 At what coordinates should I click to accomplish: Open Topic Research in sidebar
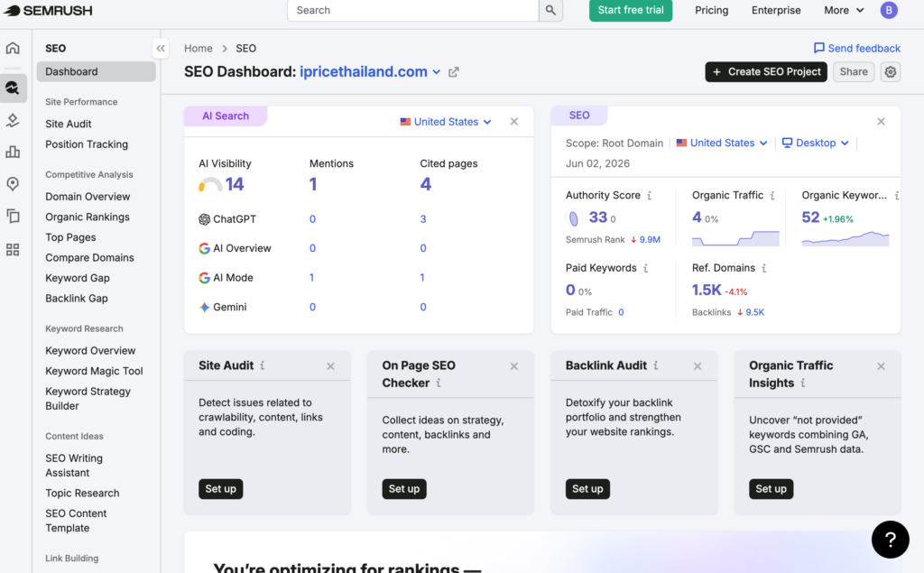82,493
